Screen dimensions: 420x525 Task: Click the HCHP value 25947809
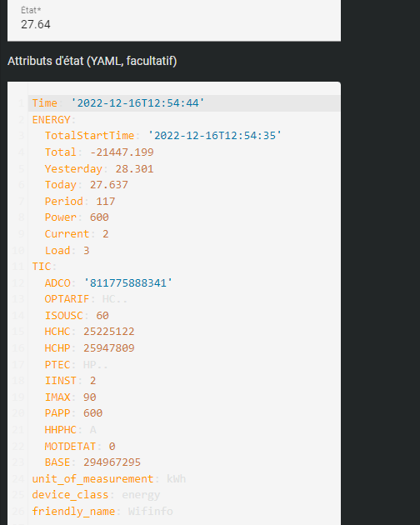pos(109,347)
